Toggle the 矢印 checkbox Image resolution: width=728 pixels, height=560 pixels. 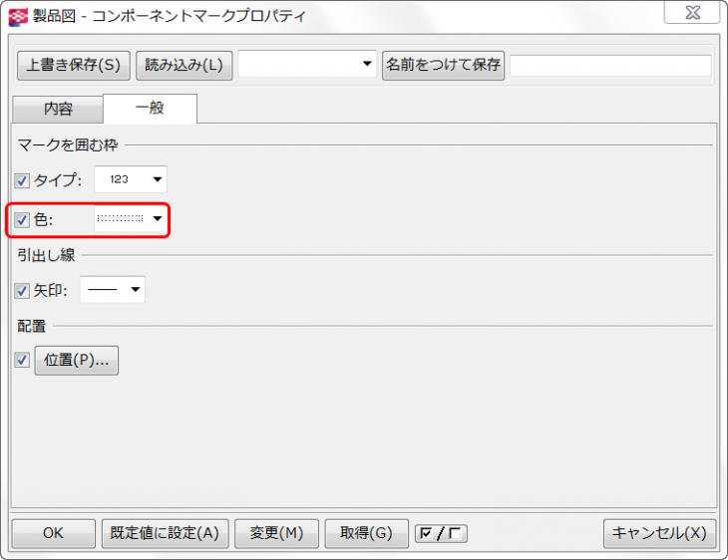click(22, 291)
